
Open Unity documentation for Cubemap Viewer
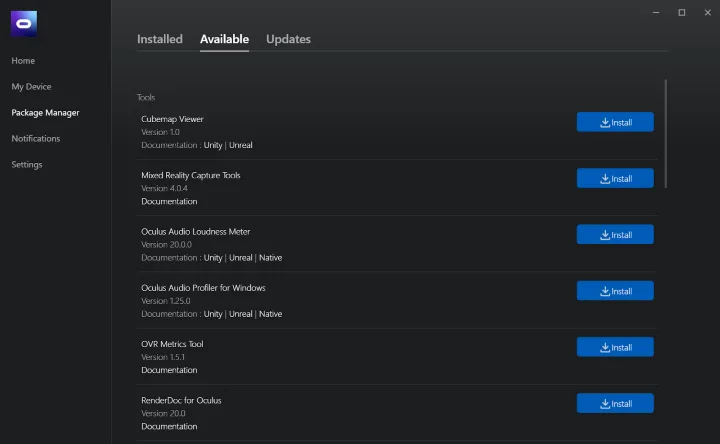213,145
